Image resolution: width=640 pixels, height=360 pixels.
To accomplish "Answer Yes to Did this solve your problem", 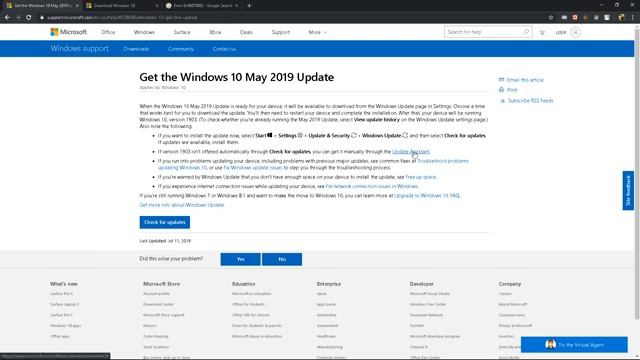I will (x=240, y=259).
